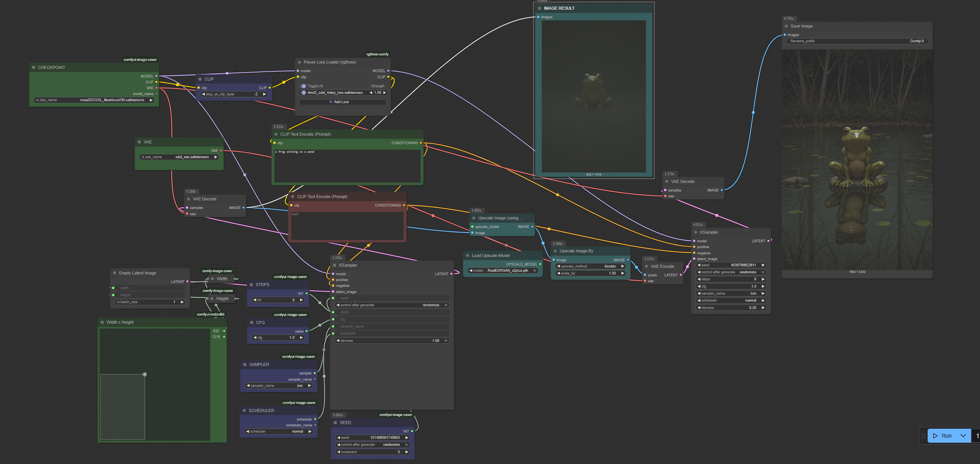This screenshot has width=980, height=464.
Task: Click the comfyui-mxtoolkit badge label
Action: 210,314
